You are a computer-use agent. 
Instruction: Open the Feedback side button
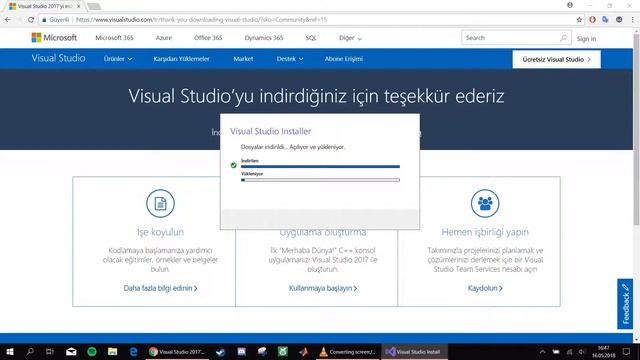(625, 304)
